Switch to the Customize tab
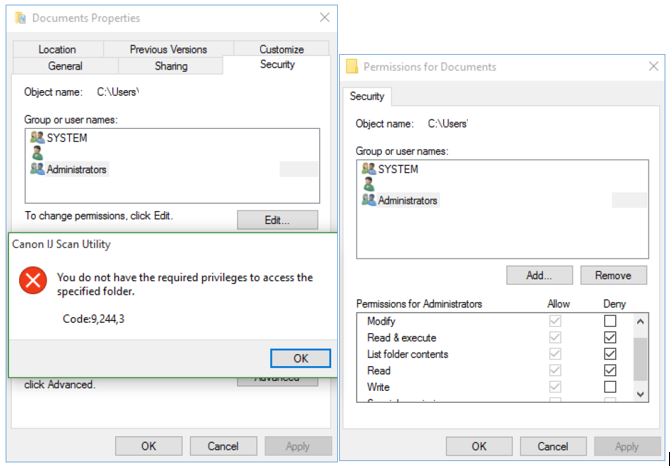Screen dimensions: 672x468 pos(282,49)
